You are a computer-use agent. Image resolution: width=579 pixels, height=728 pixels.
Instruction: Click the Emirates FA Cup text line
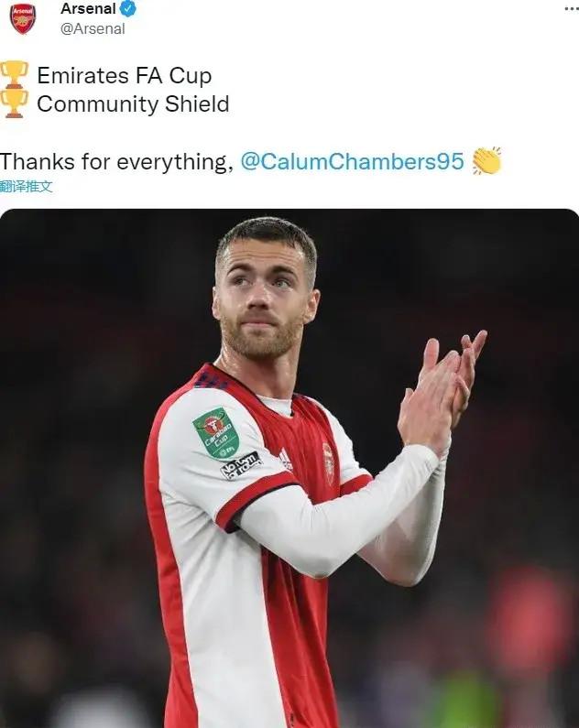125,76
